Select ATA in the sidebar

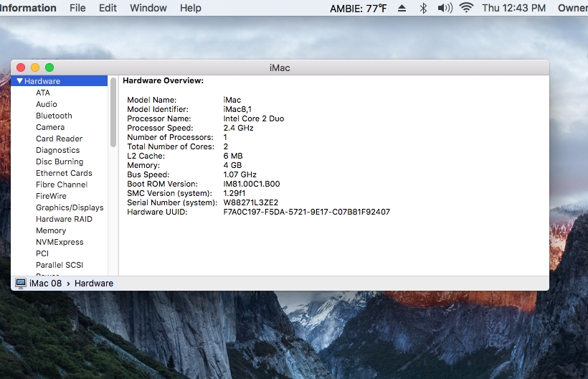(x=43, y=93)
